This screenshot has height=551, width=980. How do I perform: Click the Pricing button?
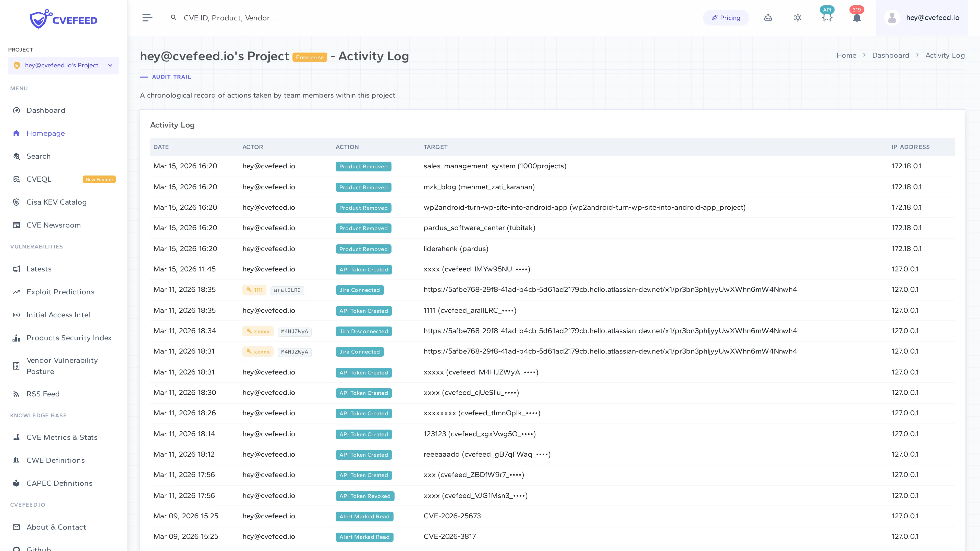(x=726, y=18)
